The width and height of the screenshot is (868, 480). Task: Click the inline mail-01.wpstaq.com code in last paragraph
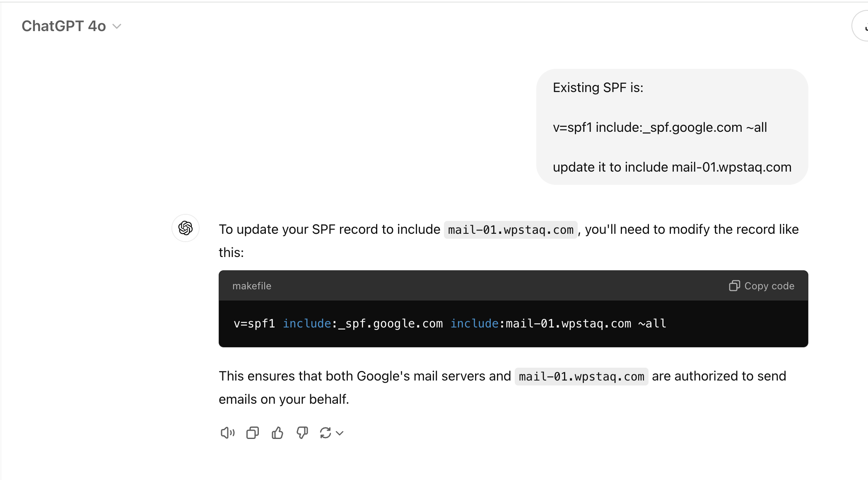(x=581, y=376)
